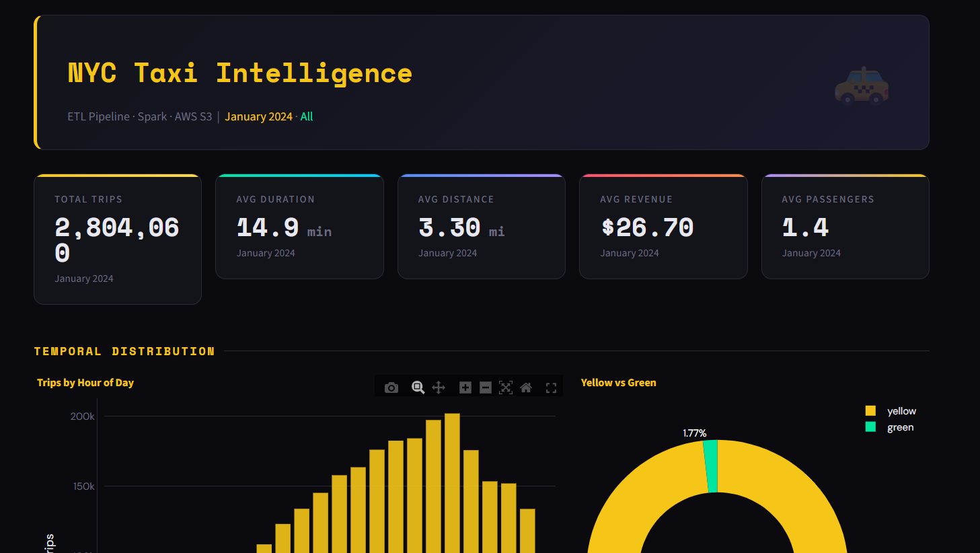Switch focus to the Yellow vs Green chart

pos(618,382)
